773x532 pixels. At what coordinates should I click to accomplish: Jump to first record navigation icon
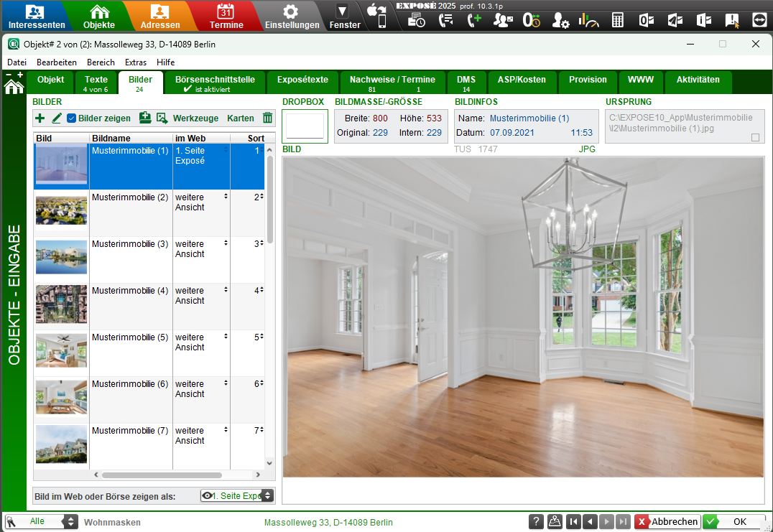573,522
